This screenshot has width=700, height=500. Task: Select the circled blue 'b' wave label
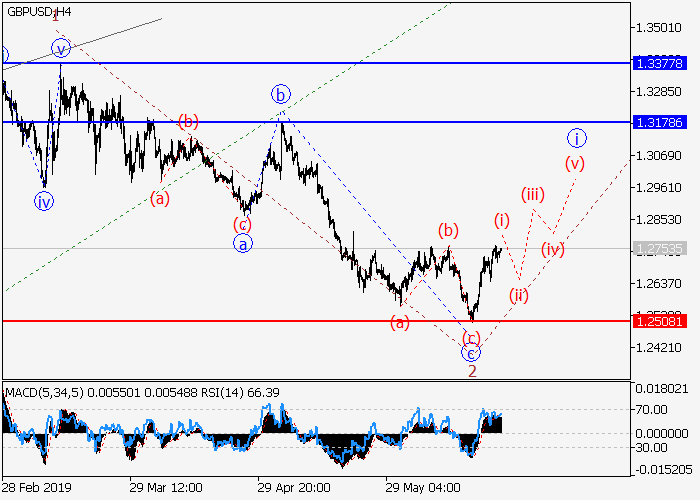click(281, 95)
